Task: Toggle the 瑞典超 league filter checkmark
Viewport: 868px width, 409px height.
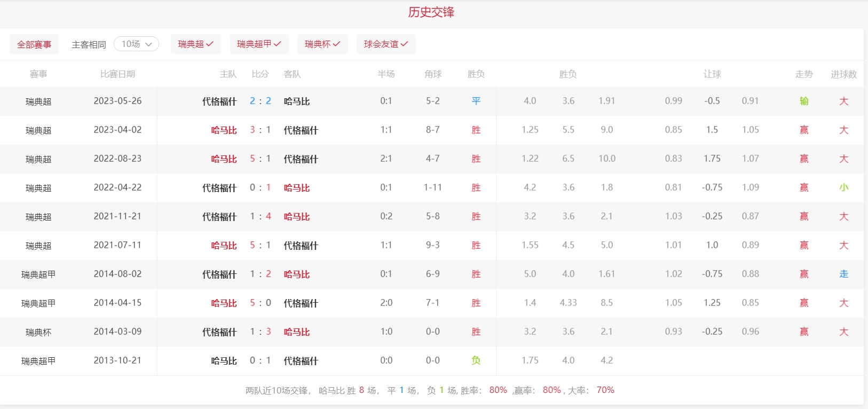Action: [x=195, y=44]
